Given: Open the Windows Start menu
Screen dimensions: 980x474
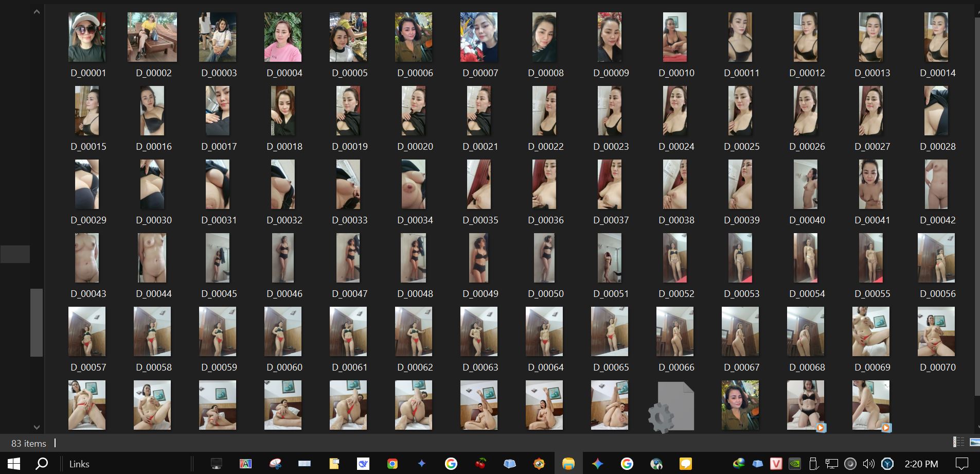Looking at the screenshot, I should point(14,464).
